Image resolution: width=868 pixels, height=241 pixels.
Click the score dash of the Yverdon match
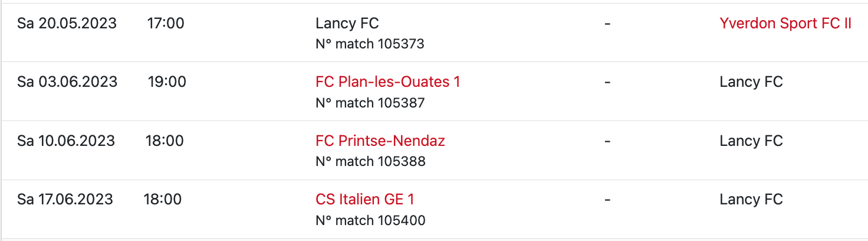[x=607, y=23]
